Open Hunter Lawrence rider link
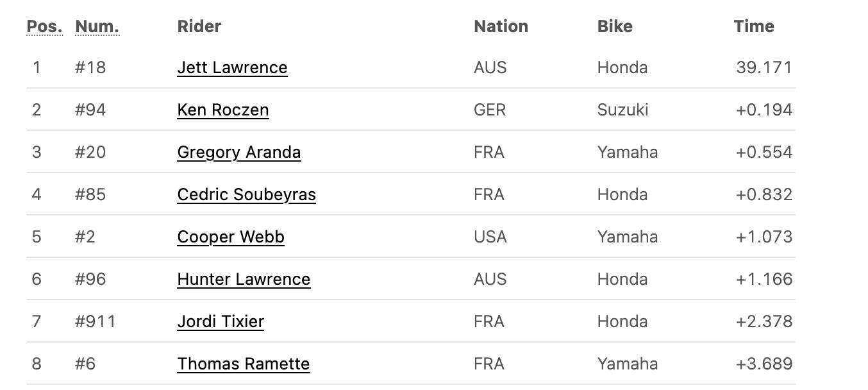The width and height of the screenshot is (868, 390). point(244,279)
